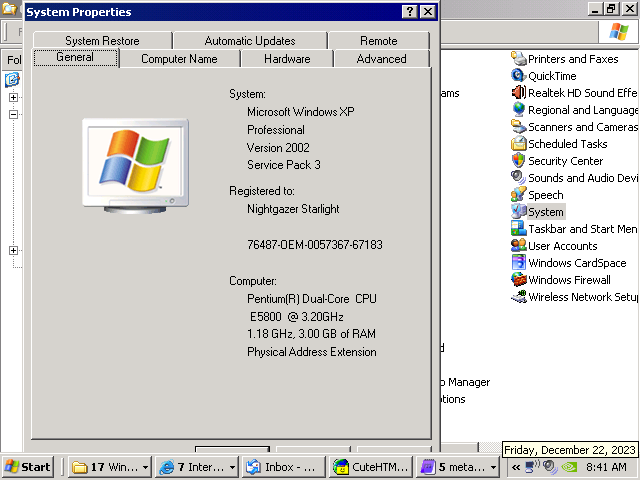
Task: Click the NVIDIA tray icon
Action: pos(569,467)
